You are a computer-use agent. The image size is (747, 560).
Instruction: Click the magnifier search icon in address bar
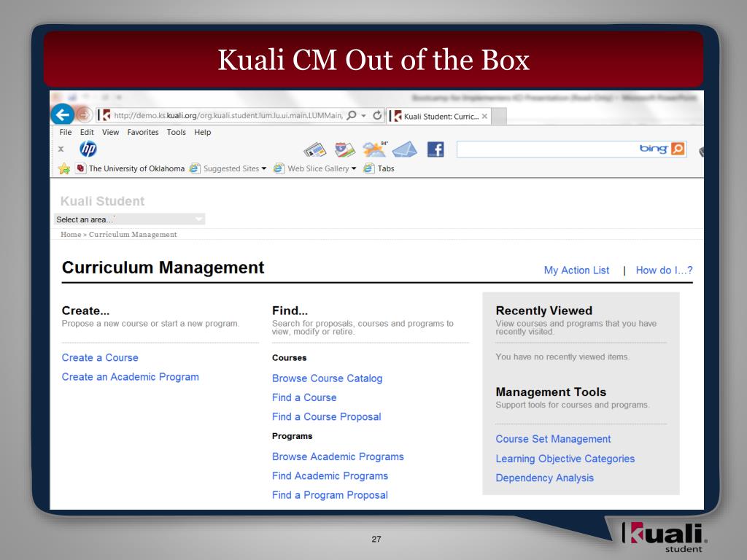(x=352, y=115)
